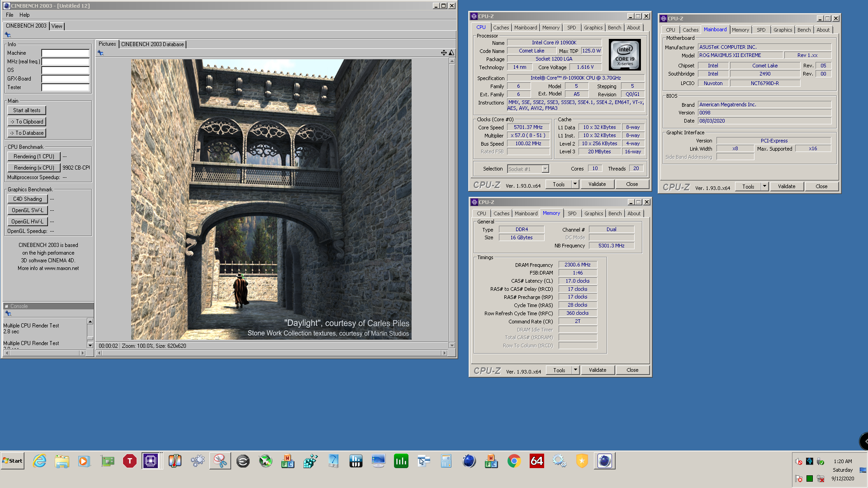The height and width of the screenshot is (488, 868).
Task: Click the pin icon in Console panel
Action: (x=8, y=313)
